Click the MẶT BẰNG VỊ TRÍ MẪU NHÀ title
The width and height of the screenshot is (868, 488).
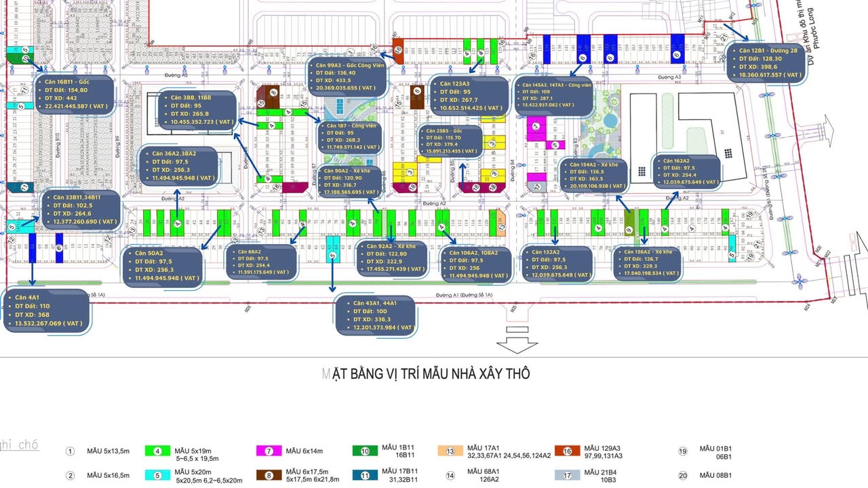pos(426,374)
